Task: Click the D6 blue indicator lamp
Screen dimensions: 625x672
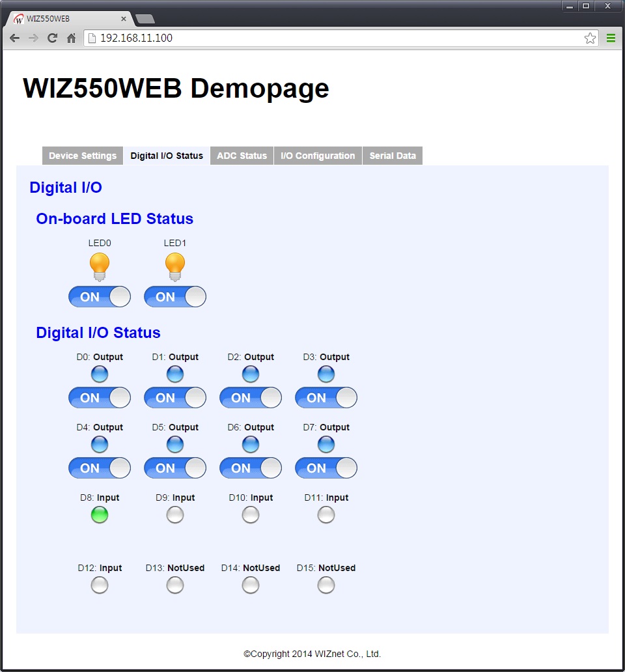Action: click(x=251, y=445)
